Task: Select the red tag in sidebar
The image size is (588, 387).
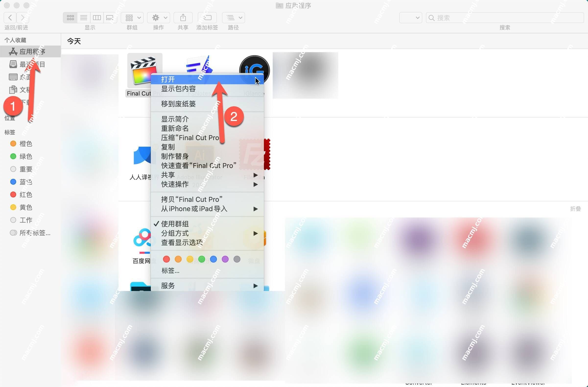Action: 30,194
